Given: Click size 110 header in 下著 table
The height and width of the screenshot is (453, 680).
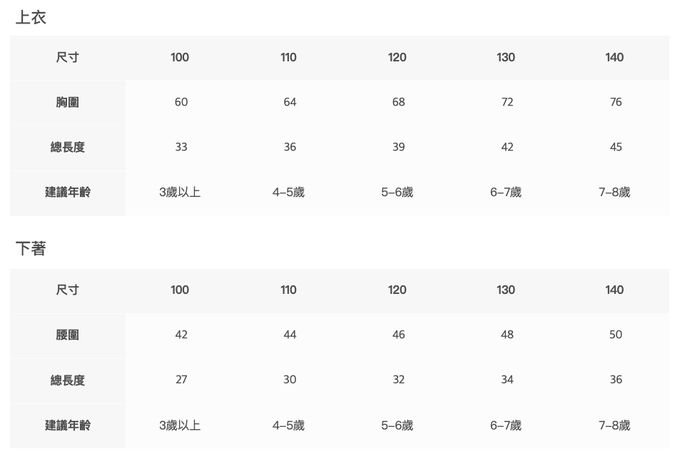Looking at the screenshot, I should click(289, 290).
